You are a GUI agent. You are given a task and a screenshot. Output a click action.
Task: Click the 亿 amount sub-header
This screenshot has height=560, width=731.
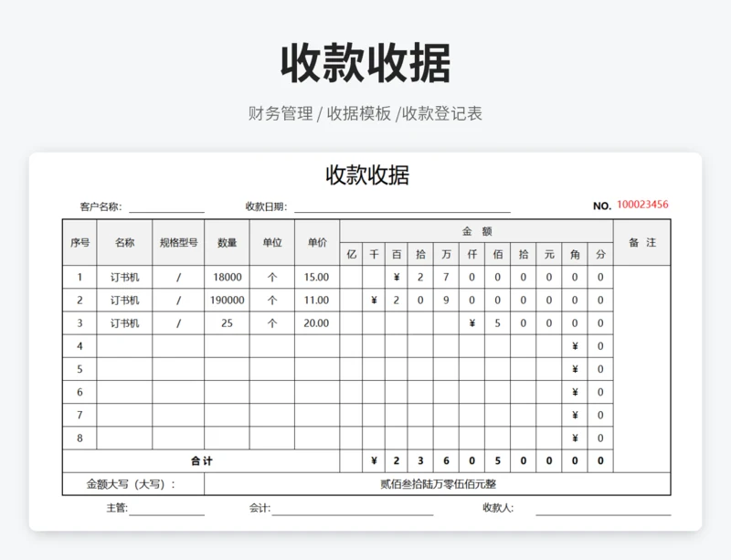click(352, 254)
